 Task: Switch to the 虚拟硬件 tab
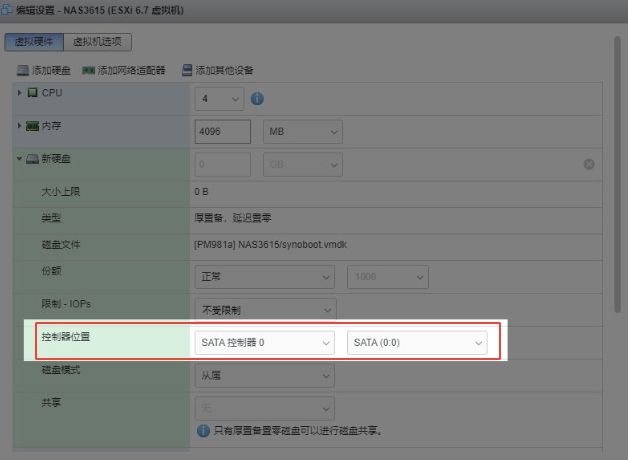point(34,42)
